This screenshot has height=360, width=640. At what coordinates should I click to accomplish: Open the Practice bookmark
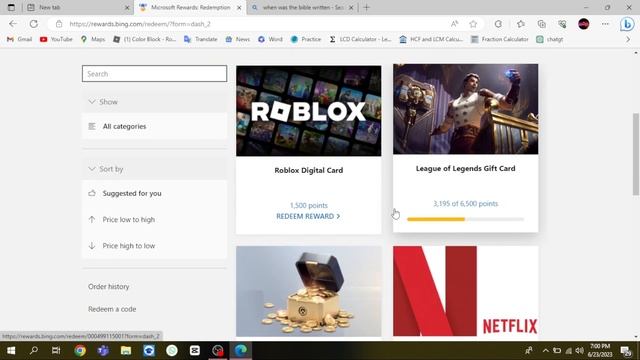[306, 39]
